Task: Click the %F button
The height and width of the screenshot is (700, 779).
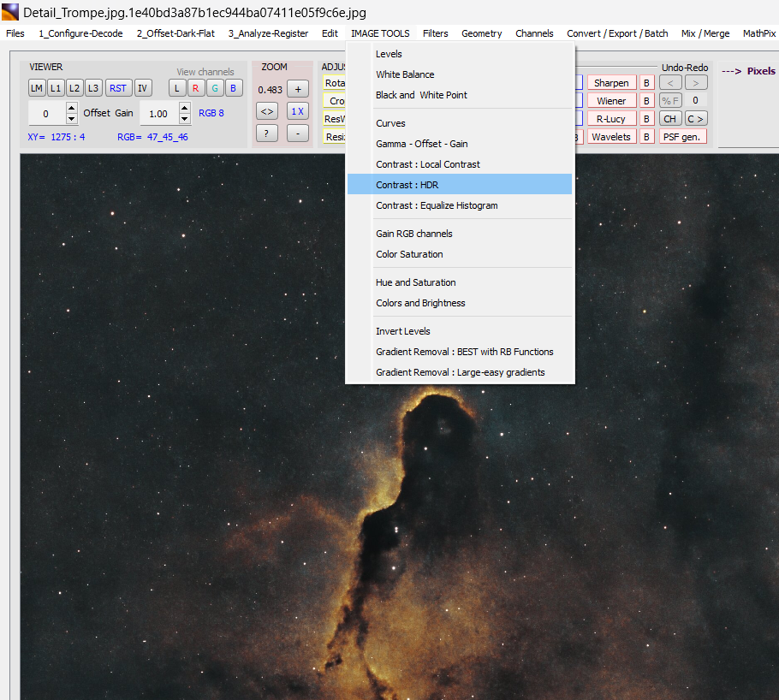Action: (670, 101)
